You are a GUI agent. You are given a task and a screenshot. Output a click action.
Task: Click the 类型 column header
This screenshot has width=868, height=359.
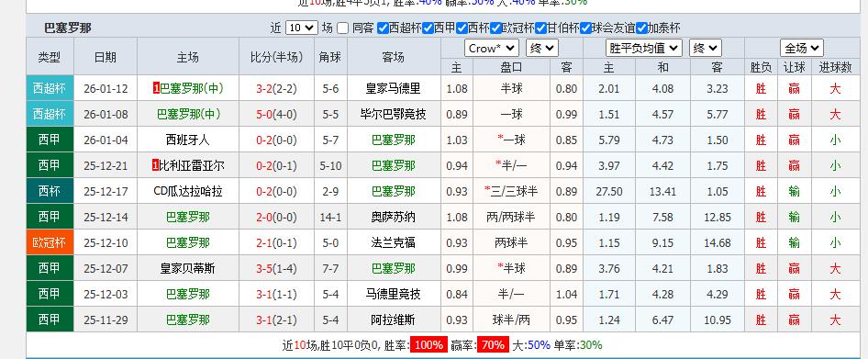tap(50, 57)
